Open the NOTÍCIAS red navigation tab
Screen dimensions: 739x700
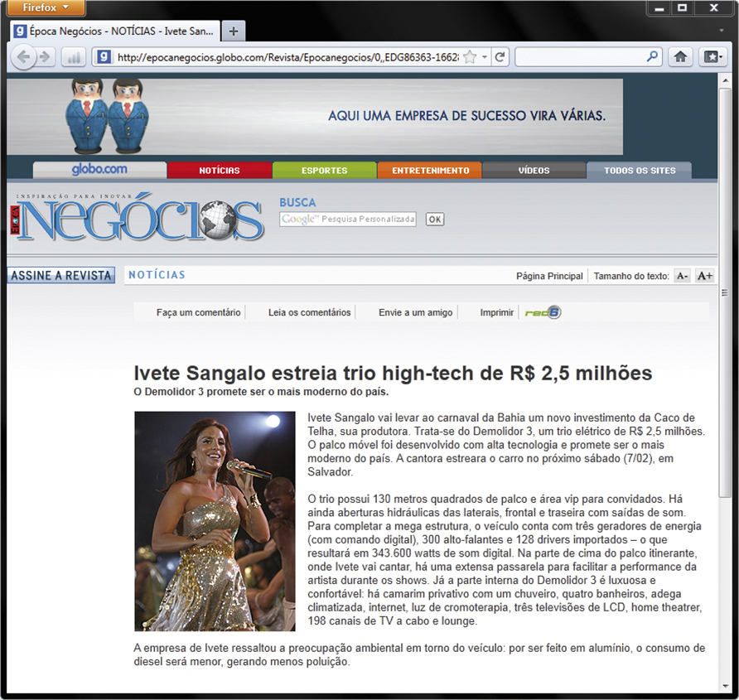pyautogui.click(x=220, y=170)
